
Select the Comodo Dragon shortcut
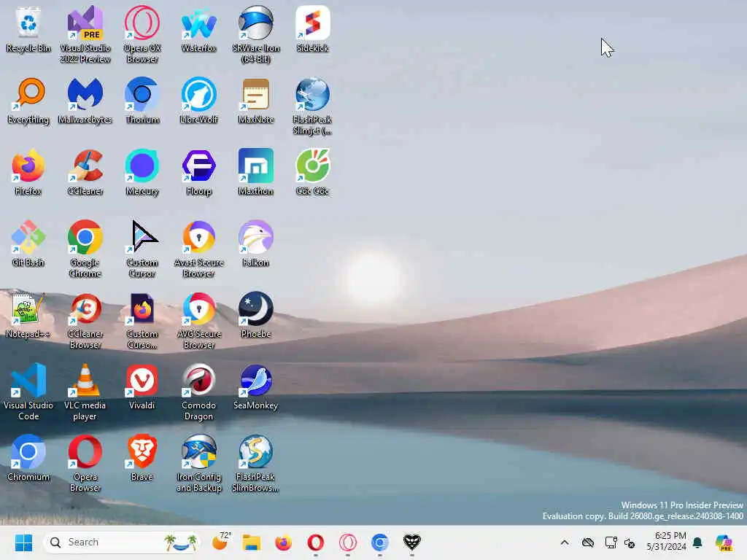pos(198,392)
